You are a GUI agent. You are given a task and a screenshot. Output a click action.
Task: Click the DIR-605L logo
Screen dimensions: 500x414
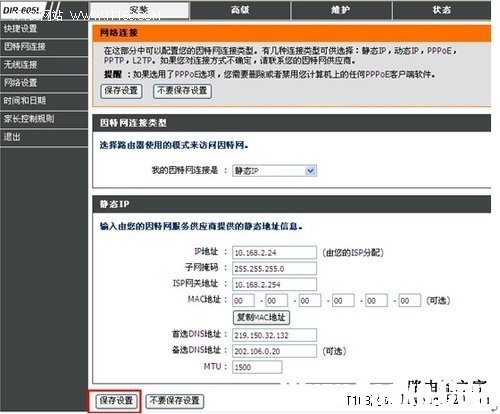coord(22,10)
